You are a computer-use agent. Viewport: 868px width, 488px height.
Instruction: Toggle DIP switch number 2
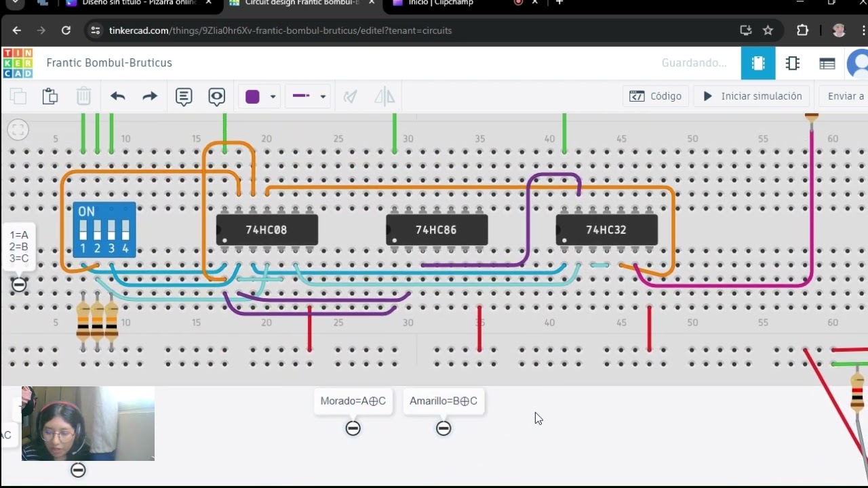(x=97, y=230)
